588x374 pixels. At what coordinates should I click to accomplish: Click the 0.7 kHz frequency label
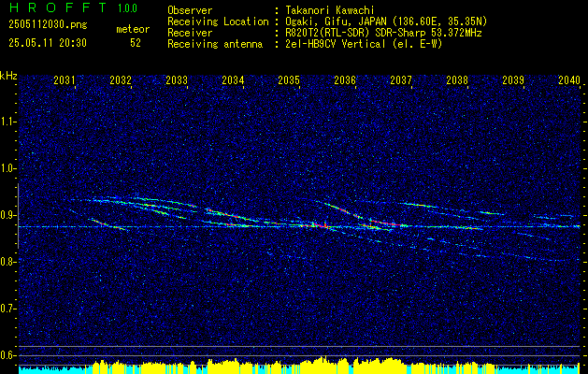tap(7, 309)
